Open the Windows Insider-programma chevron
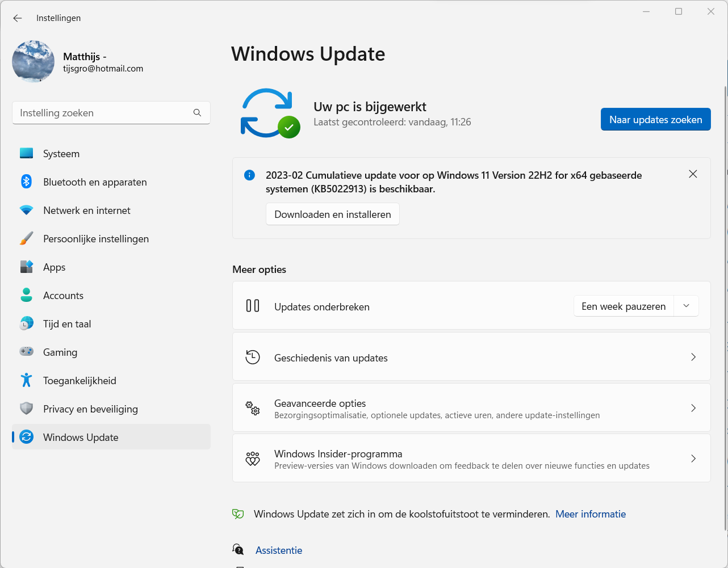The width and height of the screenshot is (728, 568). (693, 458)
